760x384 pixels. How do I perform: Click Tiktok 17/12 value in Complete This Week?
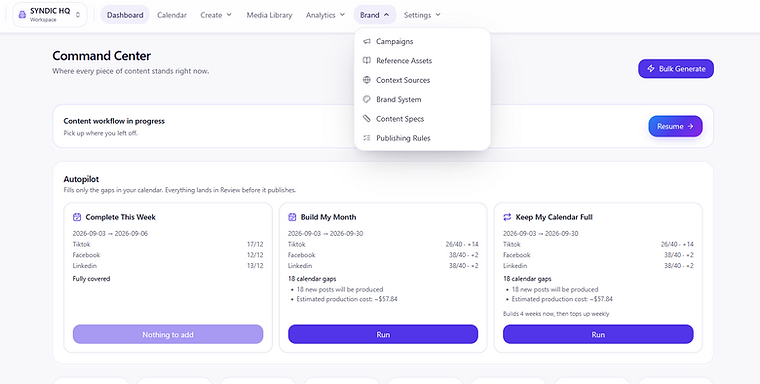click(255, 244)
